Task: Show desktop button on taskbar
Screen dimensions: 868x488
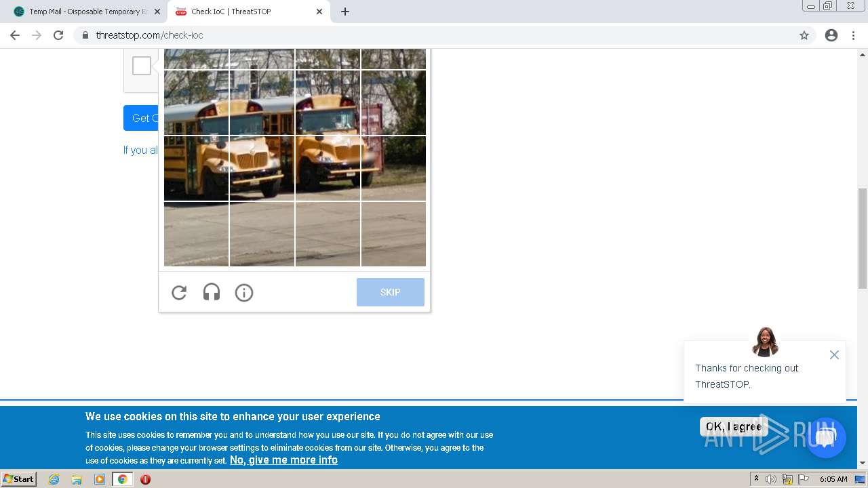Action: click(860, 479)
